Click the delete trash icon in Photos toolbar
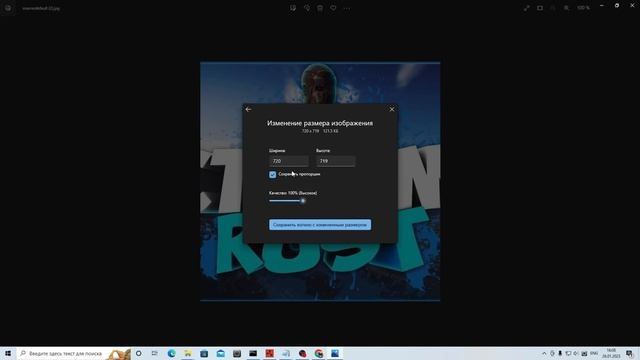Image resolution: width=640 pixels, height=360 pixels. 320,8
